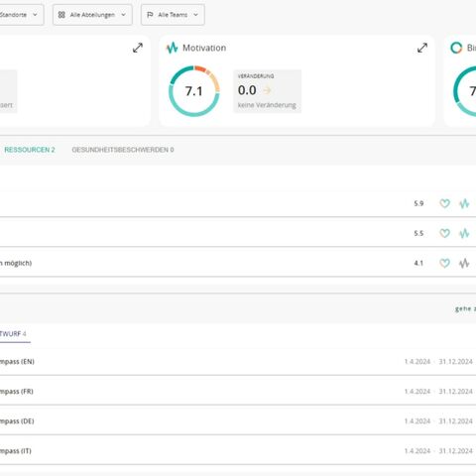
Task: Click the 'keine Veränderung' label
Action: tap(267, 105)
